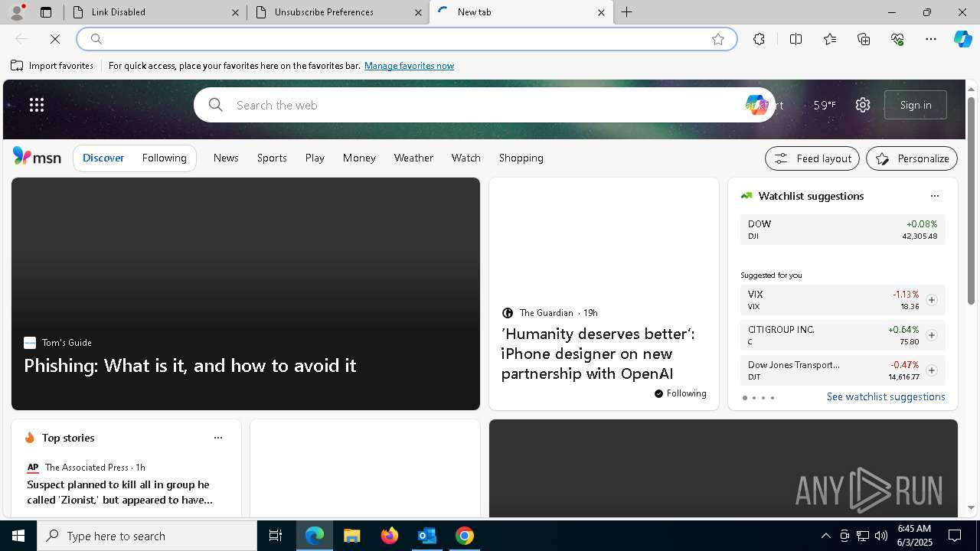The height and width of the screenshot is (551, 980).
Task: Open Browser essentials heart icon
Action: pyautogui.click(x=897, y=39)
